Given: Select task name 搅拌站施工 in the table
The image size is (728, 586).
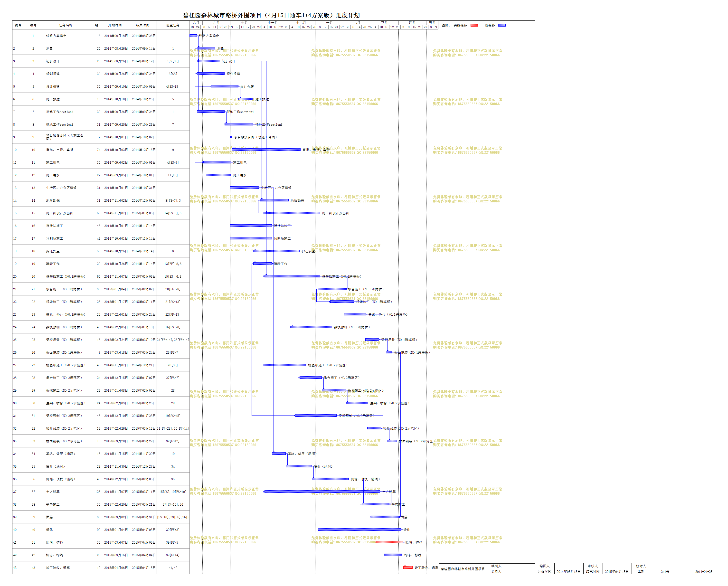Looking at the screenshot, I should [54, 226].
